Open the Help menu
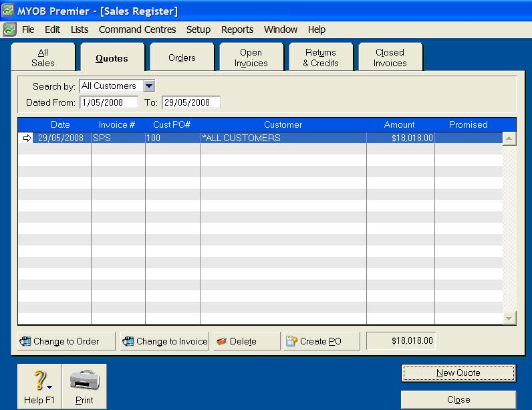The height and width of the screenshot is (410, 532). tap(317, 29)
